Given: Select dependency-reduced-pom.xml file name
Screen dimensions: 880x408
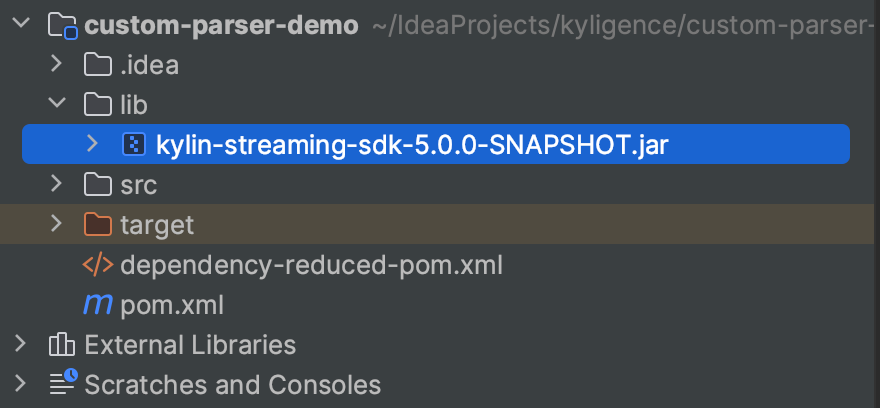Looking at the screenshot, I should point(311,265).
